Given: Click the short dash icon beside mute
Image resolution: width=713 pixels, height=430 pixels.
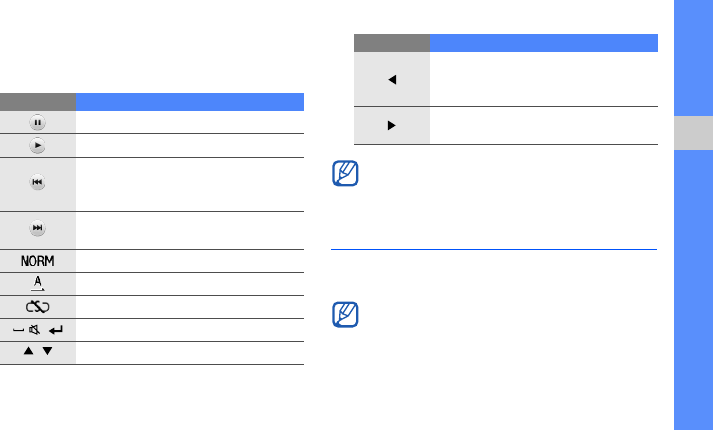Looking at the screenshot, I should click(x=18, y=329).
